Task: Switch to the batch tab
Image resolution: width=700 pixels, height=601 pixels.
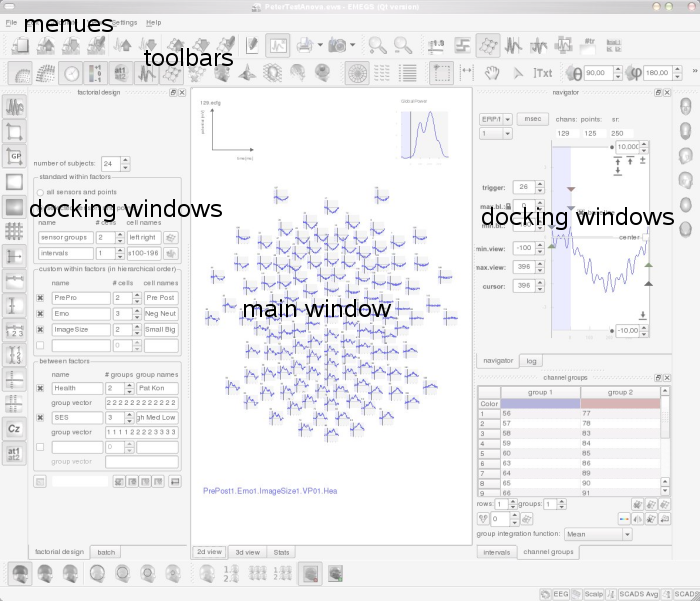Action: (106, 552)
